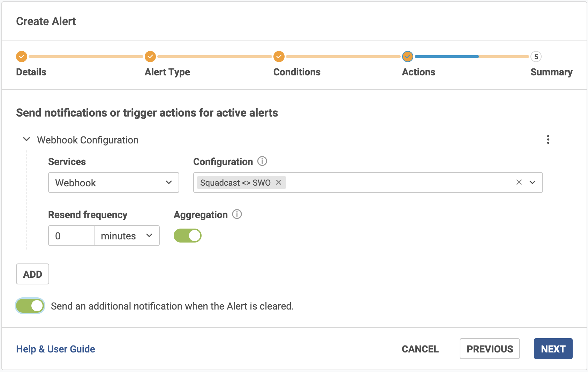Viewport: 588px width, 372px height.
Task: Click the Resend frequency number field
Action: tap(71, 236)
